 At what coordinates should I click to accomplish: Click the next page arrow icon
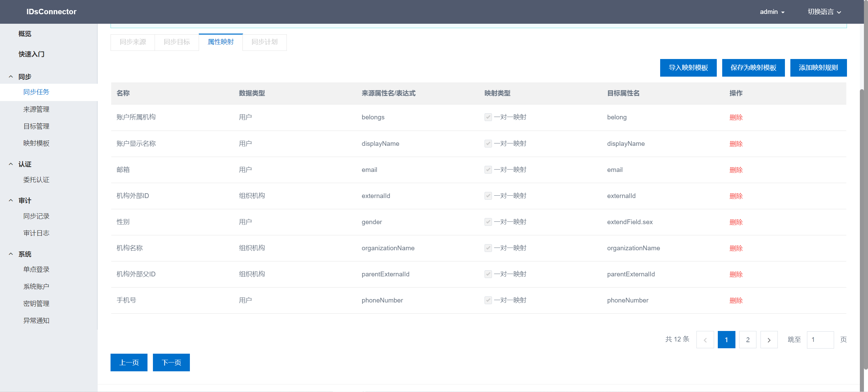coord(769,340)
